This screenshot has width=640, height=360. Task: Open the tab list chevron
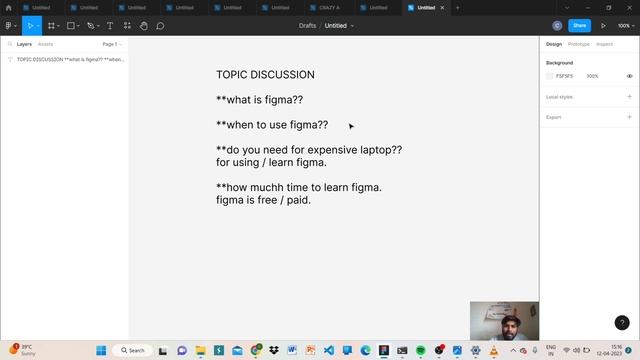567,7
